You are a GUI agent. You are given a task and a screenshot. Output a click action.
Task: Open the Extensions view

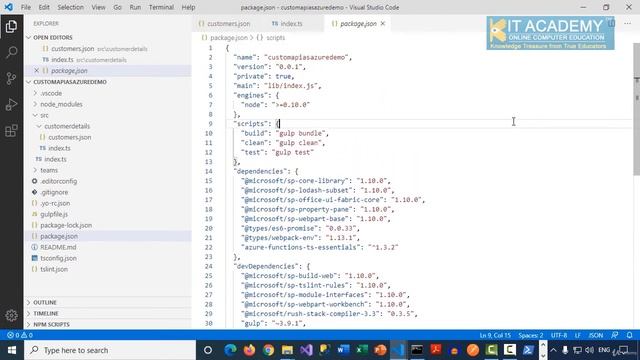11,131
